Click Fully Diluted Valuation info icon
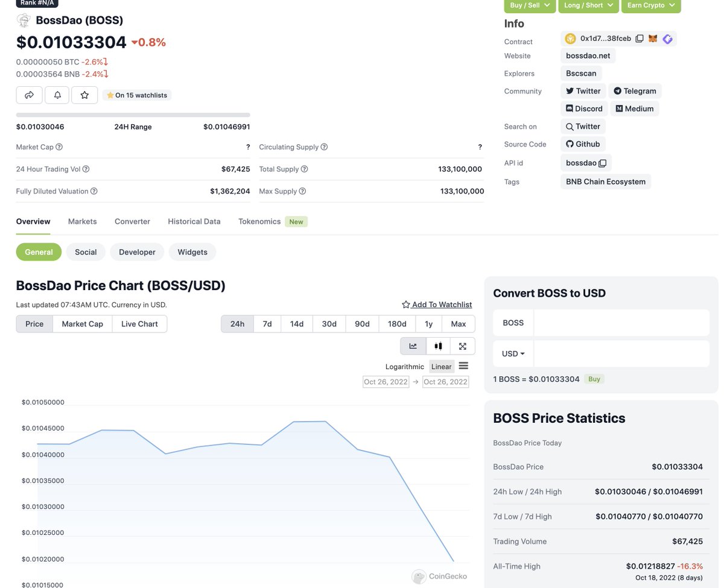 (x=94, y=191)
